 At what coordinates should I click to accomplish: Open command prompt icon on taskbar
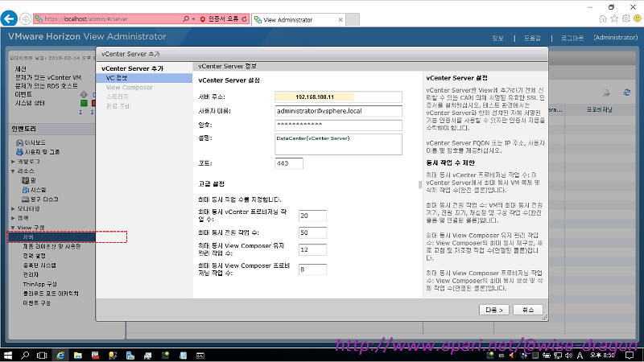coord(200,356)
